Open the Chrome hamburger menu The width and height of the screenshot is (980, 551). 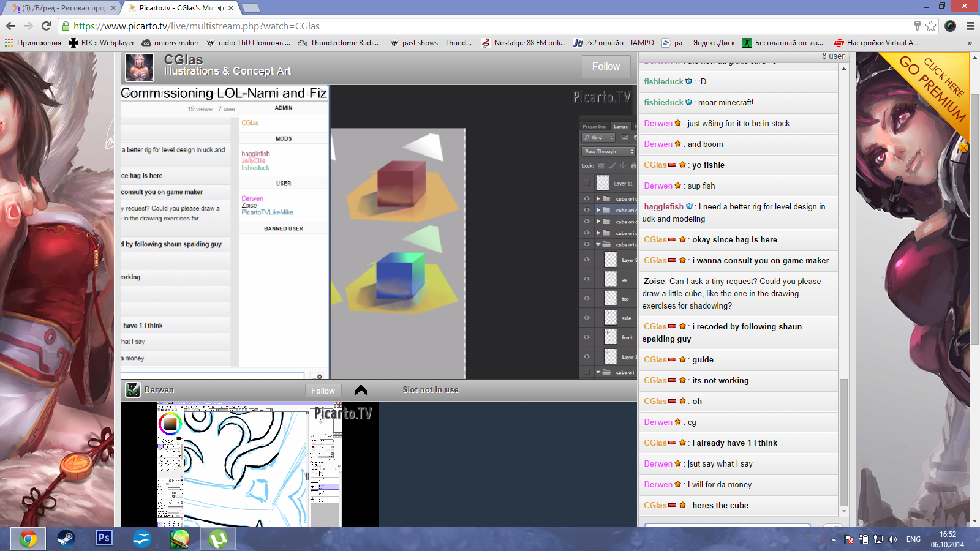pyautogui.click(x=970, y=26)
